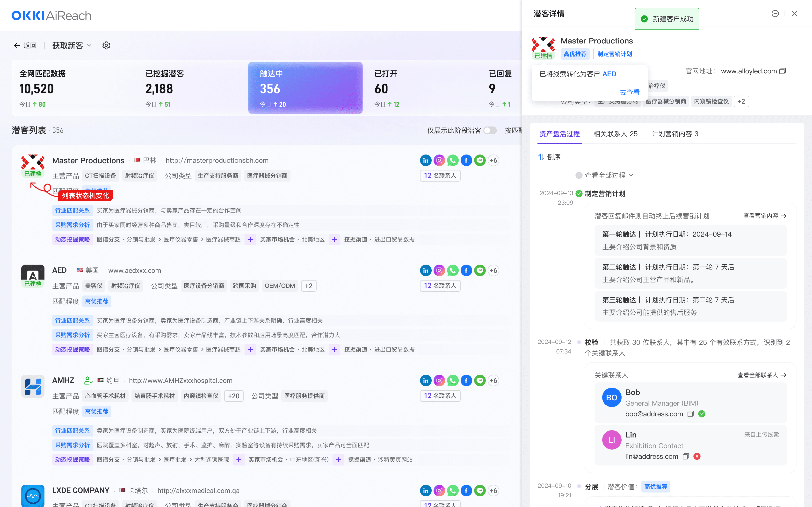This screenshot has width=812, height=507.
Task: Select the 已打开 60 stats card
Action: click(x=420, y=88)
